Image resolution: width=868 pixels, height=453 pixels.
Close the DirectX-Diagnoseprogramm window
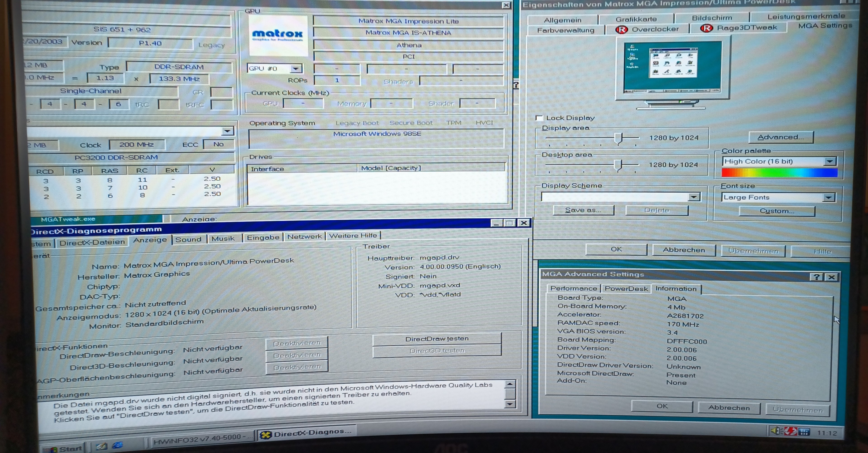click(524, 223)
